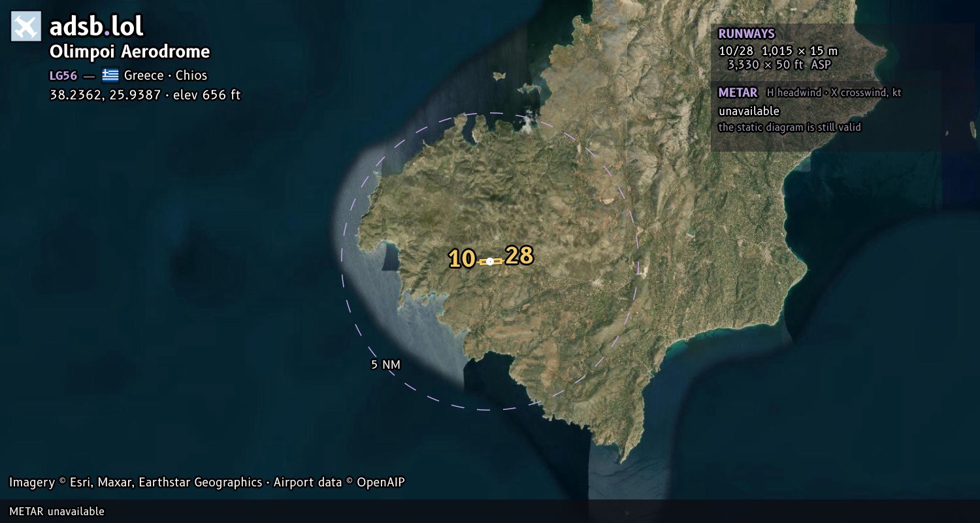980x523 pixels.
Task: Click runway 10/28 1,015 × 15 m entry
Action: tap(777, 50)
